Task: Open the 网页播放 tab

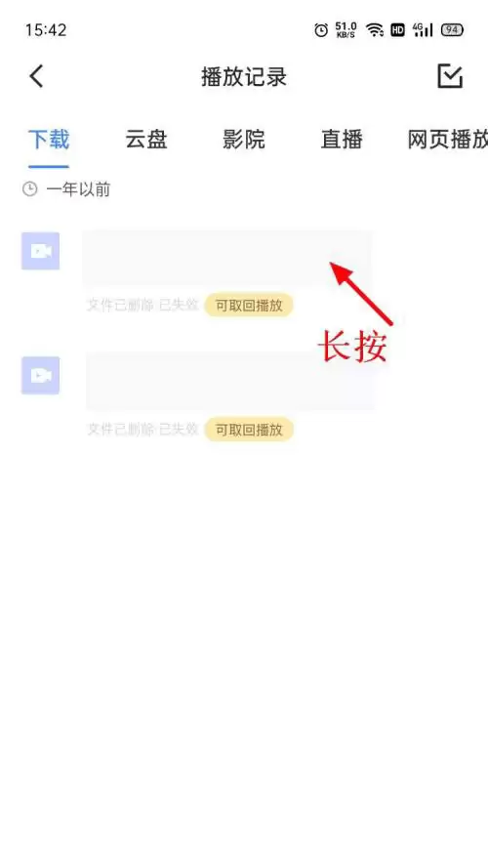Action: pyautogui.click(x=448, y=140)
